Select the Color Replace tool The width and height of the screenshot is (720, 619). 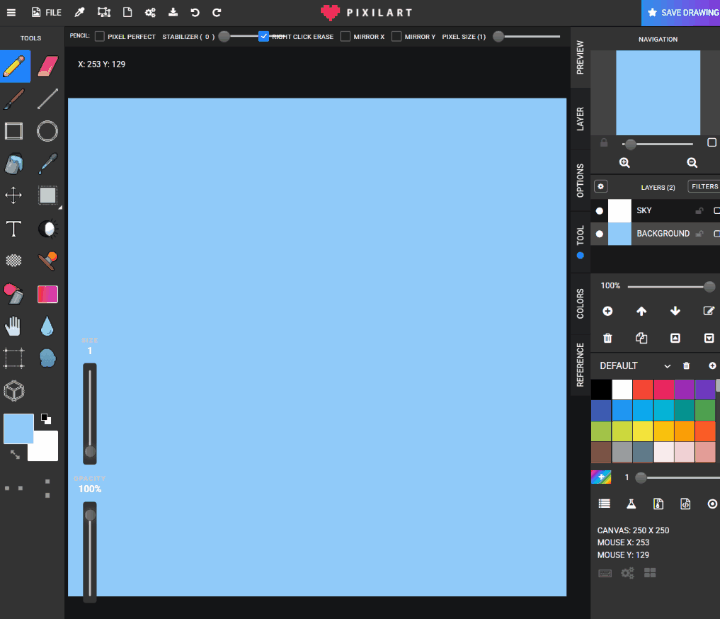[13, 294]
